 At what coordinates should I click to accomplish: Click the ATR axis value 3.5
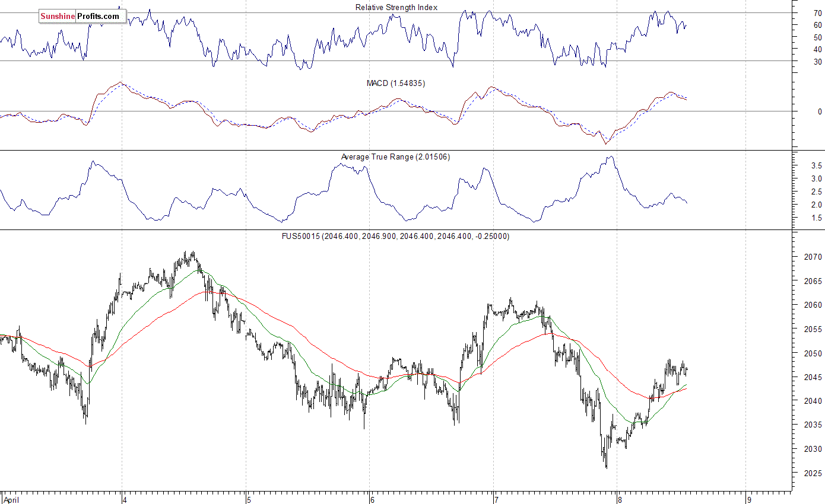817,165
